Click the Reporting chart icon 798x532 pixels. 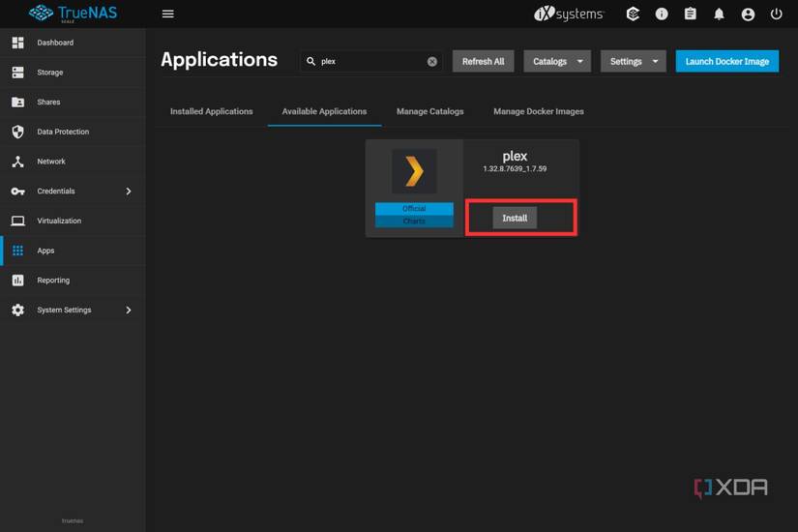17,280
